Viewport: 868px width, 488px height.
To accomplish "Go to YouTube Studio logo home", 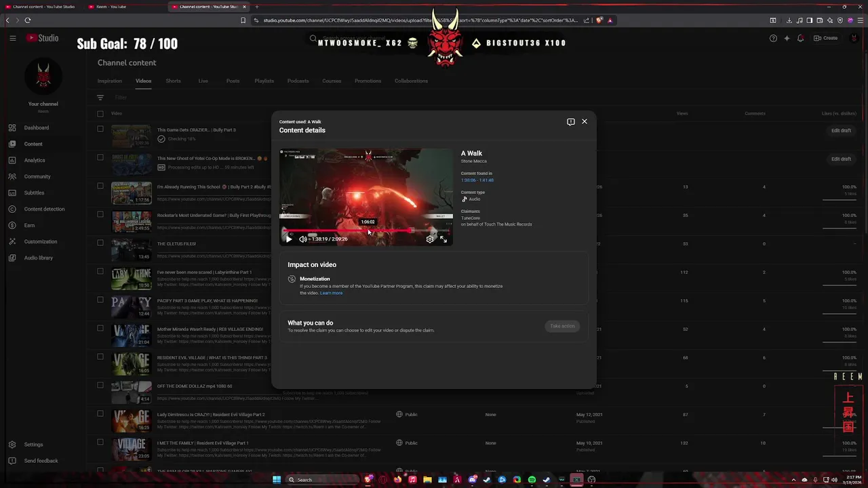I will pyautogui.click(x=43, y=38).
